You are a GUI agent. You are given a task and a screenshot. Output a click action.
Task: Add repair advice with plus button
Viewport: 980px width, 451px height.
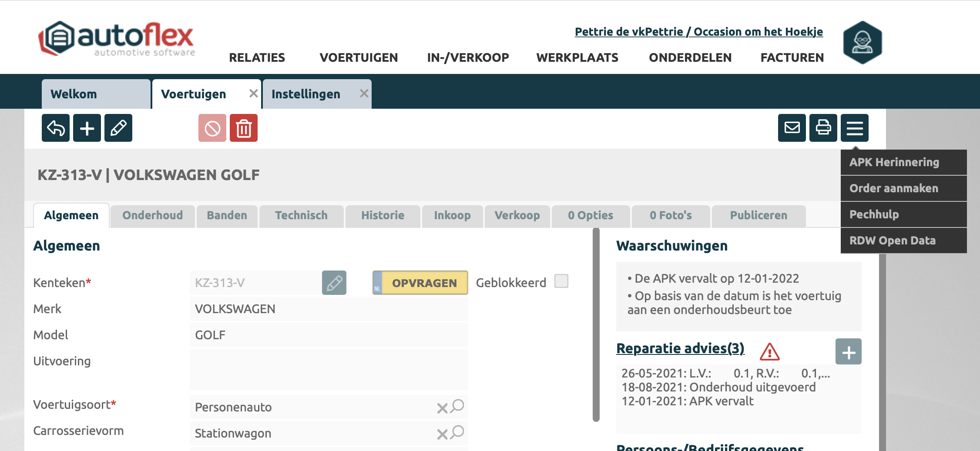point(848,352)
